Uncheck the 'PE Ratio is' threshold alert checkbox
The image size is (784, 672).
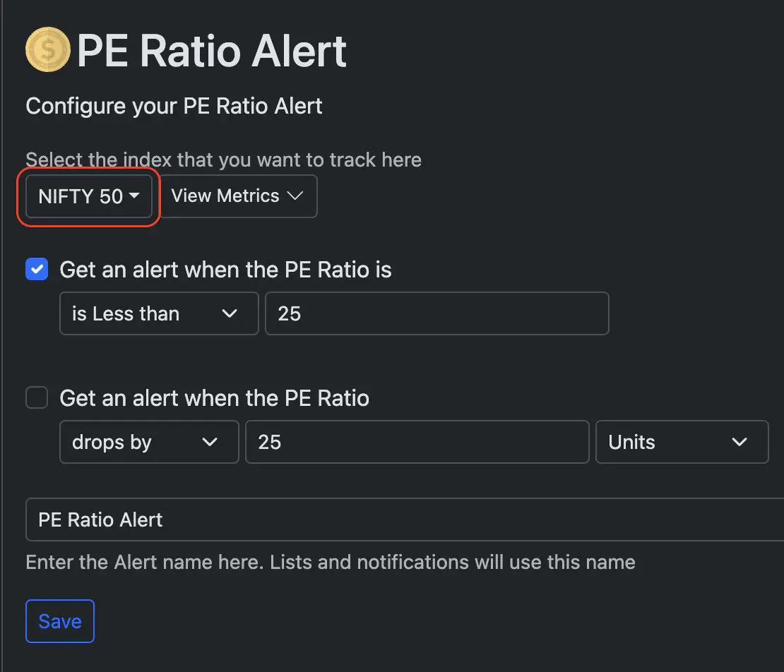tap(37, 270)
